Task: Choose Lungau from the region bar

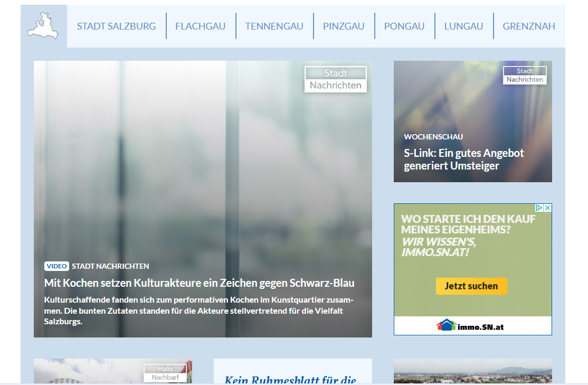Action: coord(463,26)
